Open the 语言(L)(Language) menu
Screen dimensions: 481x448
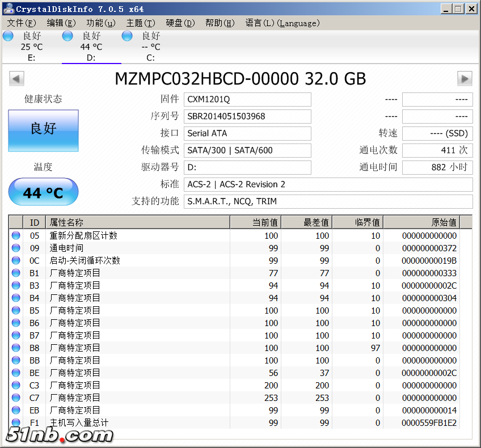click(x=282, y=23)
